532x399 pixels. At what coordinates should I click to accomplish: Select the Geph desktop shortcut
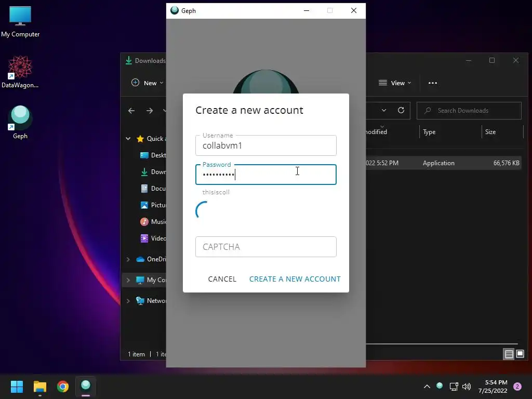click(x=20, y=122)
